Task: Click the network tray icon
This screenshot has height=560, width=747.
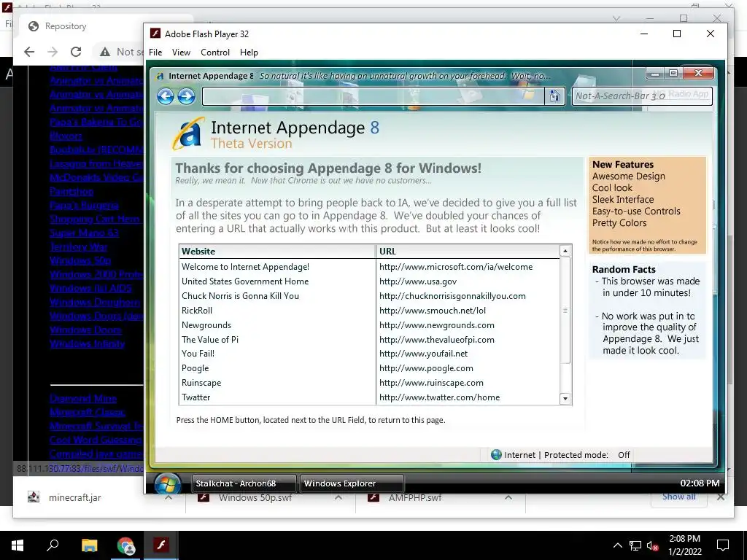Action: point(635,545)
